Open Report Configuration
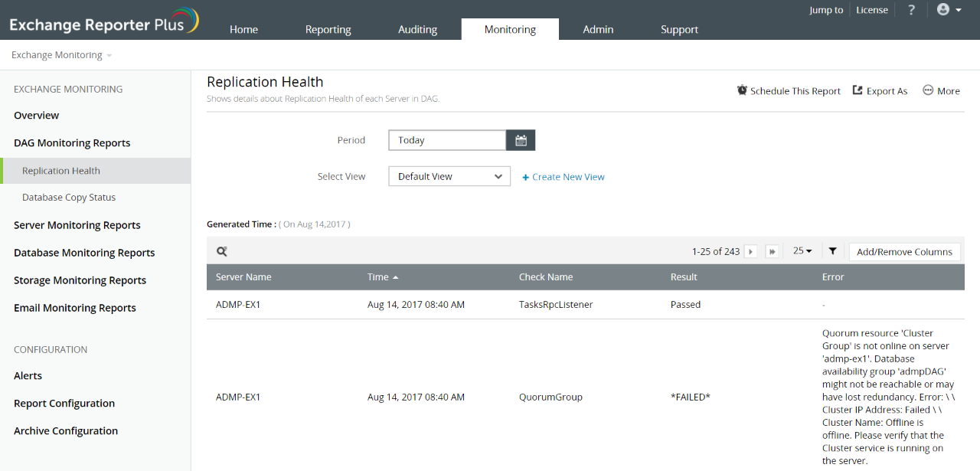 pos(64,404)
